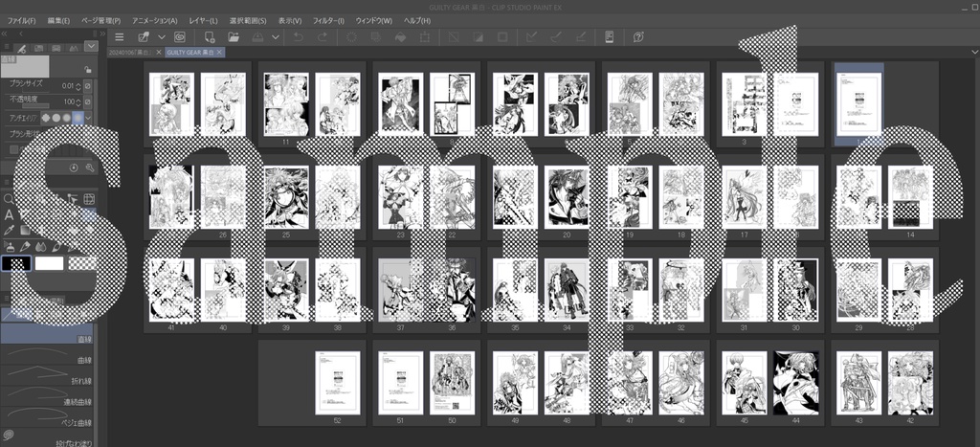980x447 pixels.
Task: Toggle the lock icon beside brush preview
Action: 88,69
